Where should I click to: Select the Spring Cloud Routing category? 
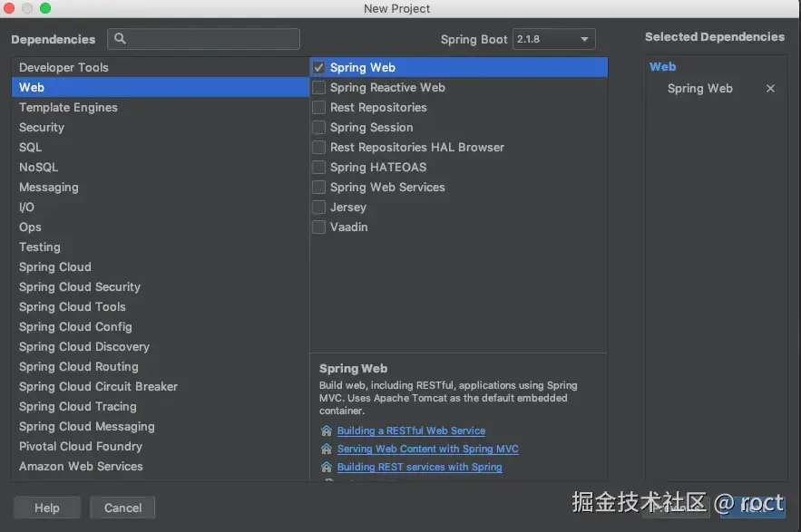pyautogui.click(x=161, y=366)
